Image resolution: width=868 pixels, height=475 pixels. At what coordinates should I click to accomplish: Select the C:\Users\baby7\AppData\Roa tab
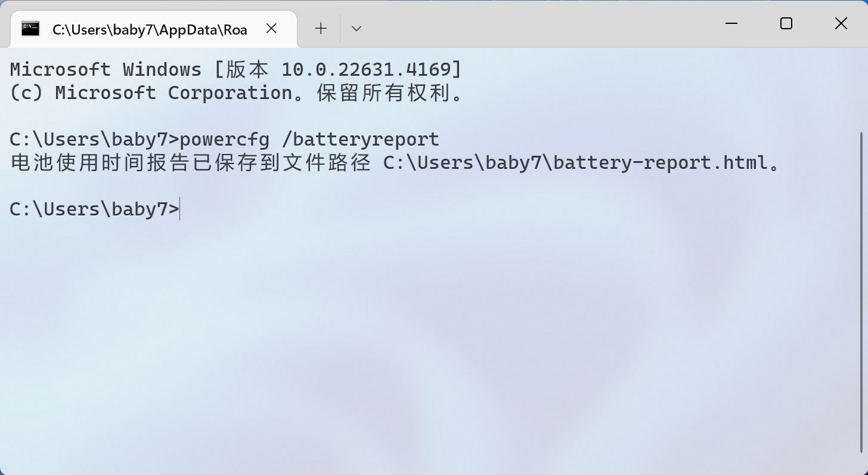[x=149, y=29]
